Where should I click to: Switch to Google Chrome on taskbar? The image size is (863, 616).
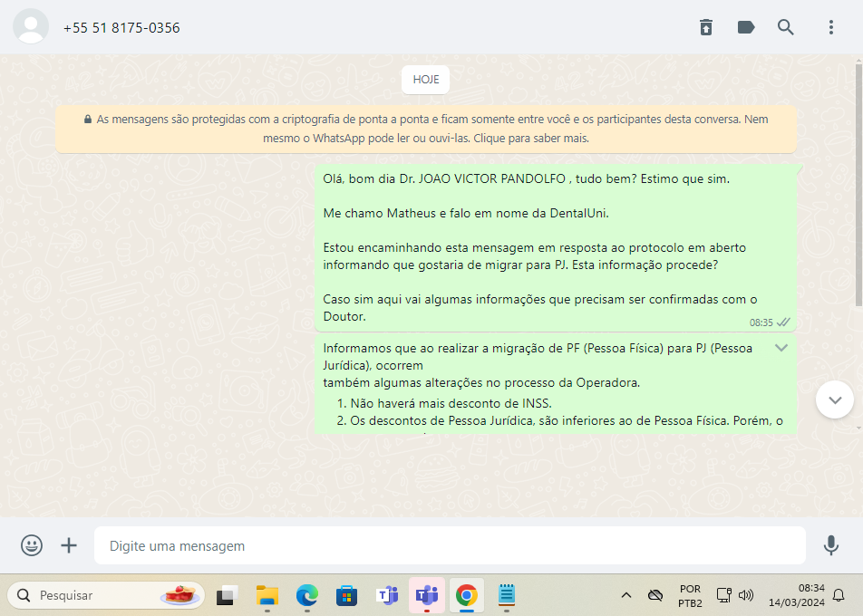click(x=466, y=595)
